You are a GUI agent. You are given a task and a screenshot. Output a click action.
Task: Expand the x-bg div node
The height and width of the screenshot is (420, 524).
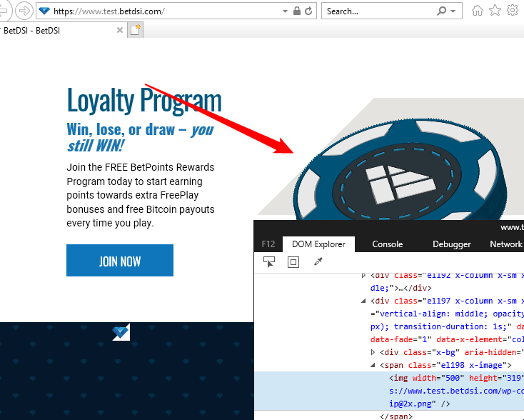(x=373, y=352)
